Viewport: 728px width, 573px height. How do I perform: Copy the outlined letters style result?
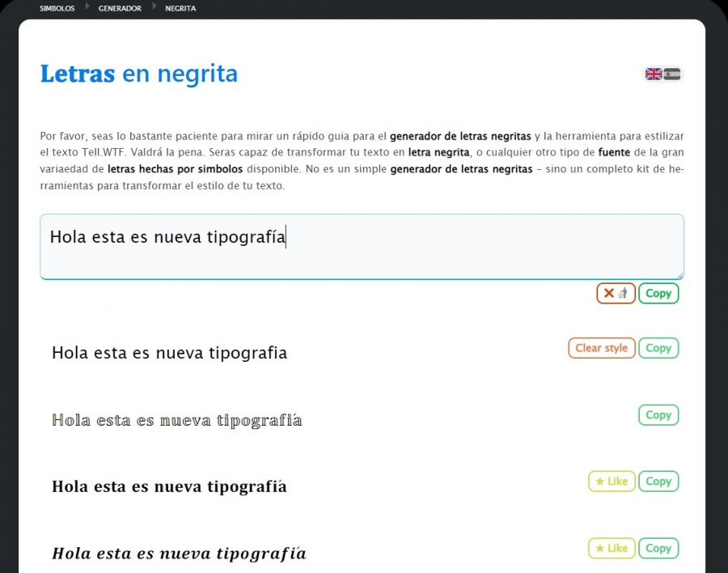click(658, 414)
